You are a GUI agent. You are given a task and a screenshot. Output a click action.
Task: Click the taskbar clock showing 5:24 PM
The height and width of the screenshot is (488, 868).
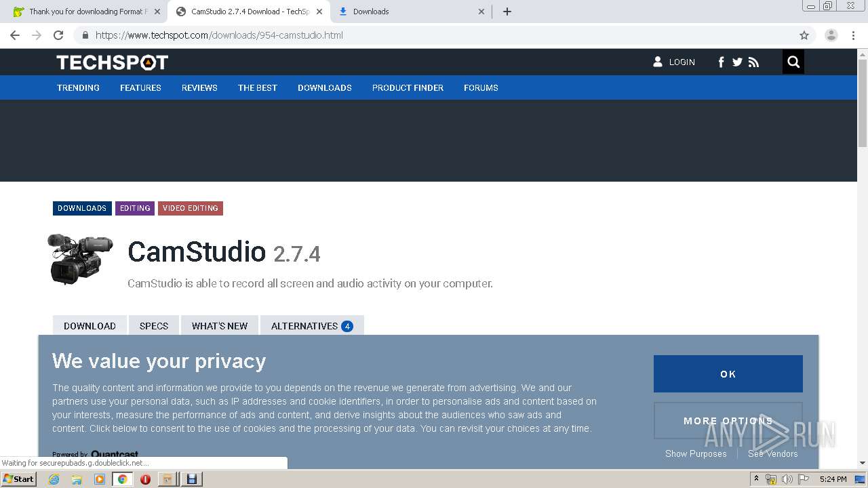tap(833, 479)
